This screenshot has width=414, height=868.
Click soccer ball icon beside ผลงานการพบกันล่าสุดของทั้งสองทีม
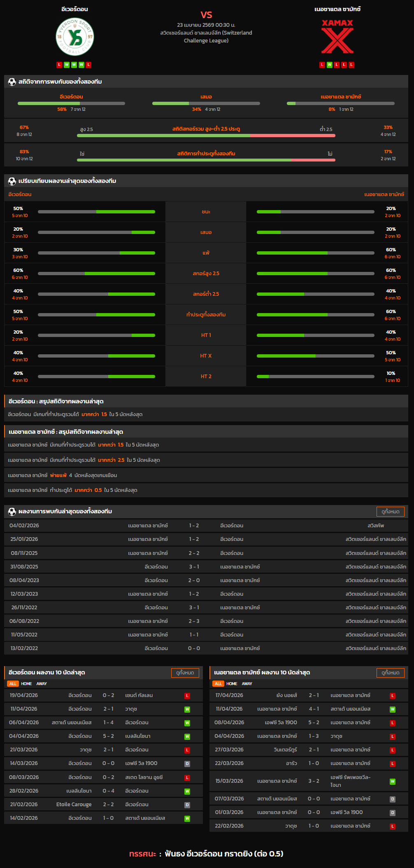click(x=12, y=511)
